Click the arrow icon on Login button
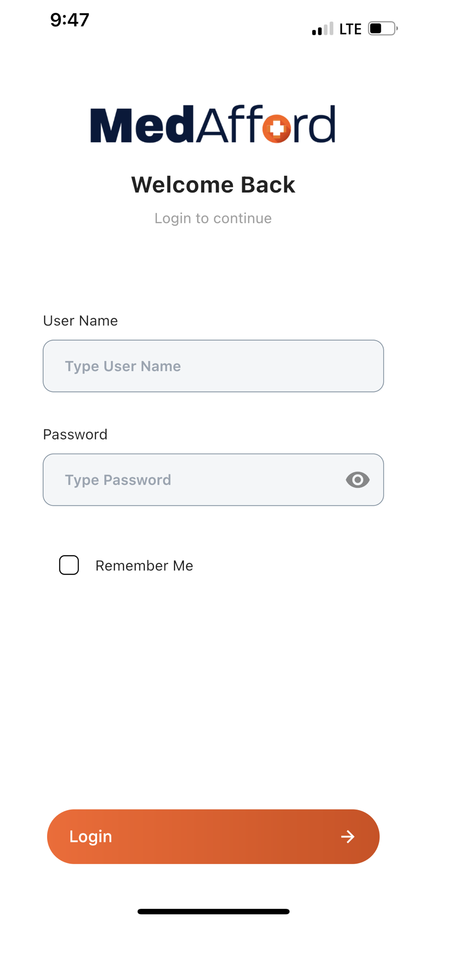This screenshot has height=980, width=453. click(x=348, y=836)
